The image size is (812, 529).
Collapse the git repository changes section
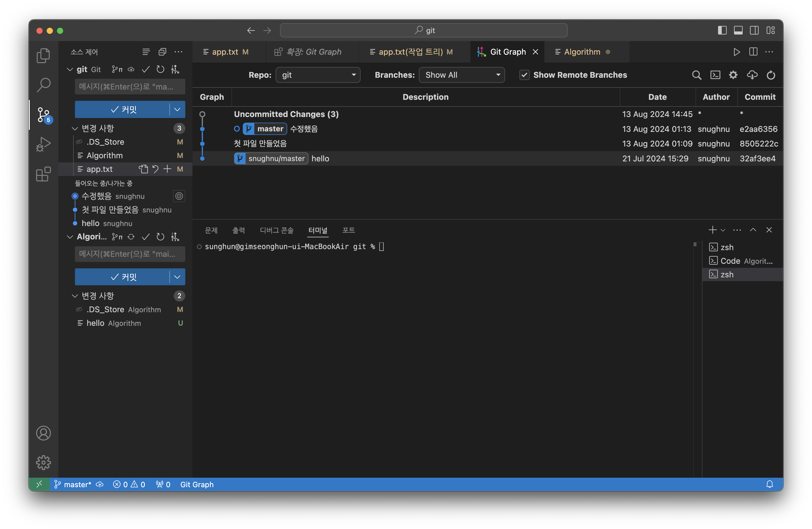click(x=75, y=129)
